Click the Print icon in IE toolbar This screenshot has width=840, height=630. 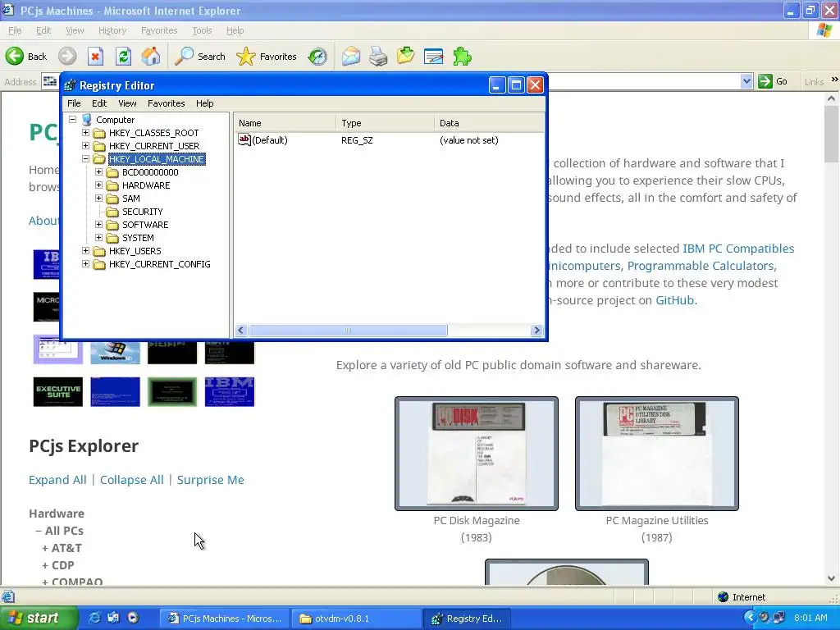point(378,57)
